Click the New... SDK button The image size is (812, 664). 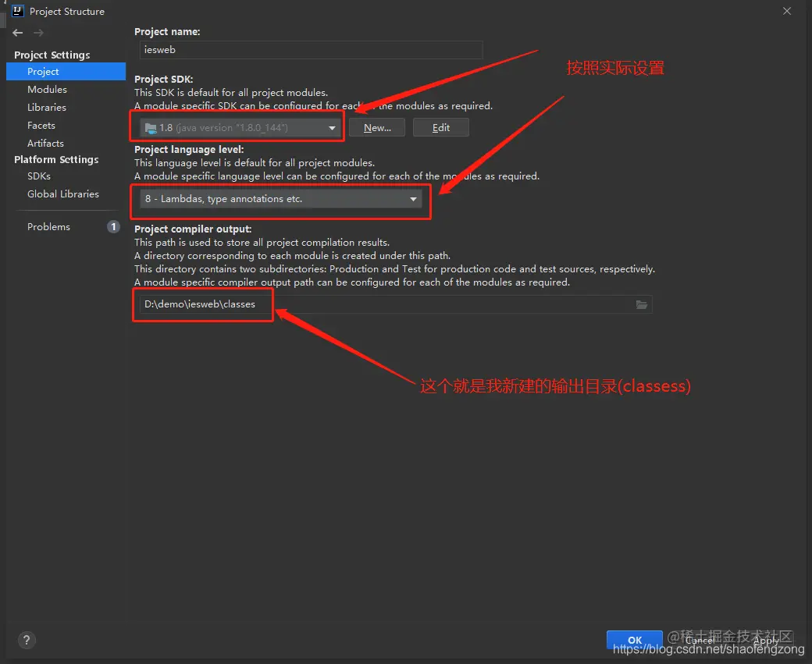pyautogui.click(x=377, y=127)
